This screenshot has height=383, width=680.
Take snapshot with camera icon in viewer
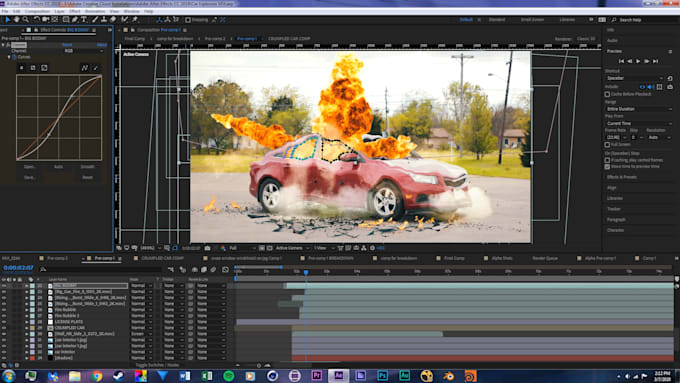tap(207, 248)
